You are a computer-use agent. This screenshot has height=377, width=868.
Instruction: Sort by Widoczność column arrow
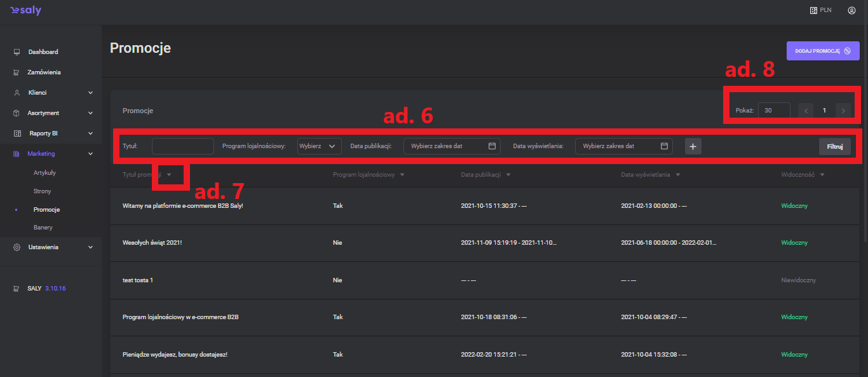click(x=822, y=175)
